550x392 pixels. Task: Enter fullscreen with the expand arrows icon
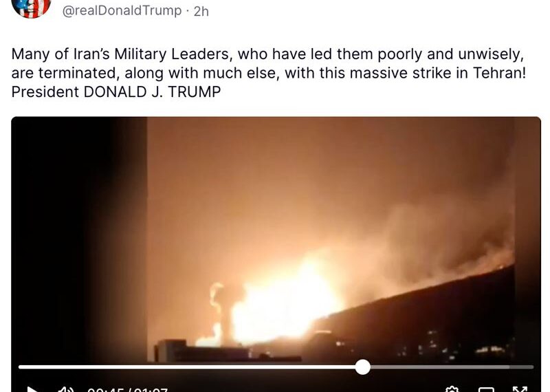point(520,389)
